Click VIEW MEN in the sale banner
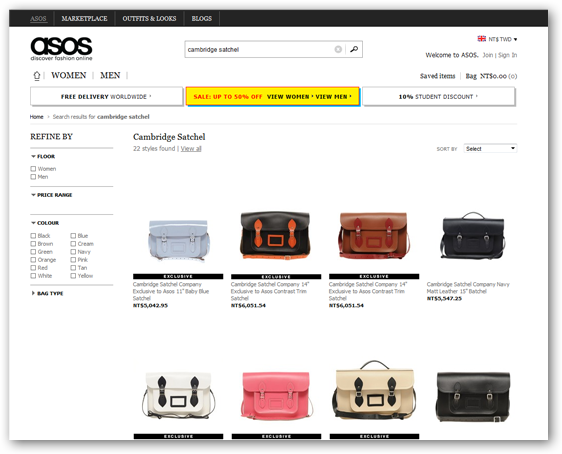This screenshot has height=454, width=562. (333, 97)
